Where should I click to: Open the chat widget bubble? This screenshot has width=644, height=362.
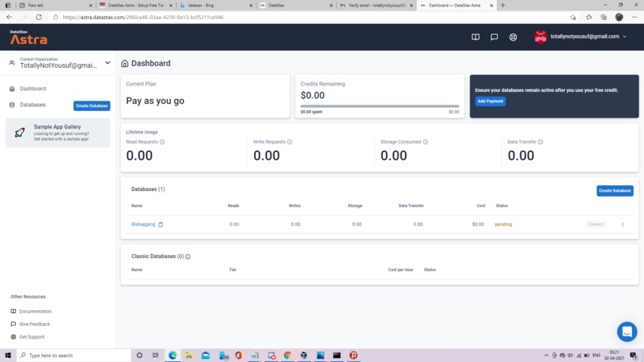(x=626, y=332)
